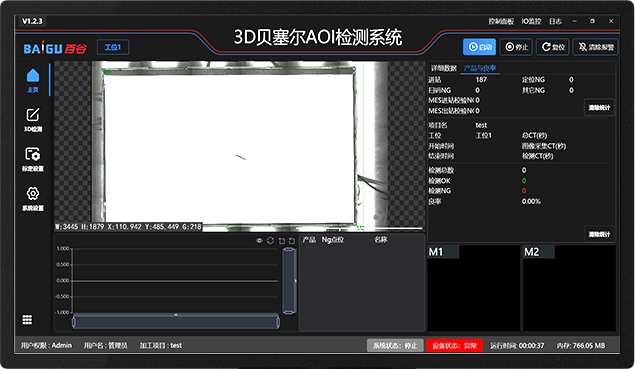Image resolution: width=635 pixels, height=369 pixels.
Task: Click the M2 camera view thumbnail
Action: coord(569,288)
